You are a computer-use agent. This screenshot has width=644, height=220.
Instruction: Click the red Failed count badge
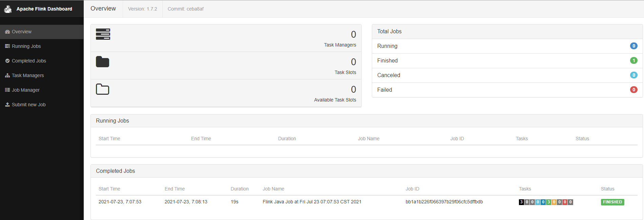pos(633,90)
